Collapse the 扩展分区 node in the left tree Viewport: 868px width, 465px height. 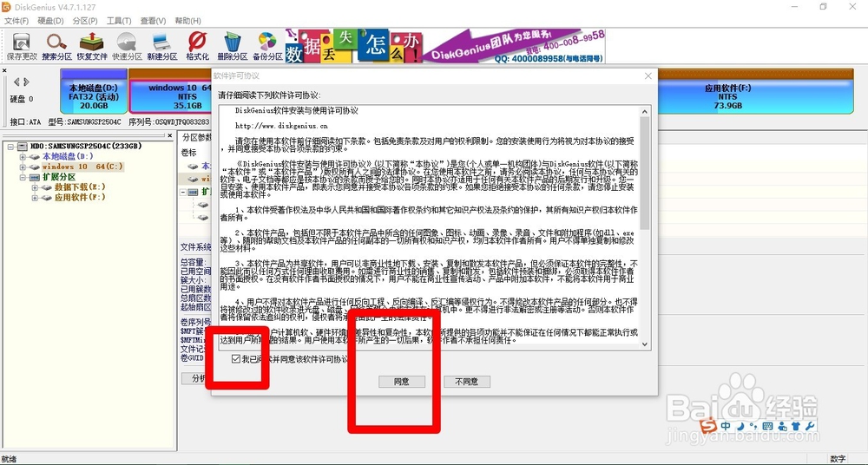(x=23, y=177)
